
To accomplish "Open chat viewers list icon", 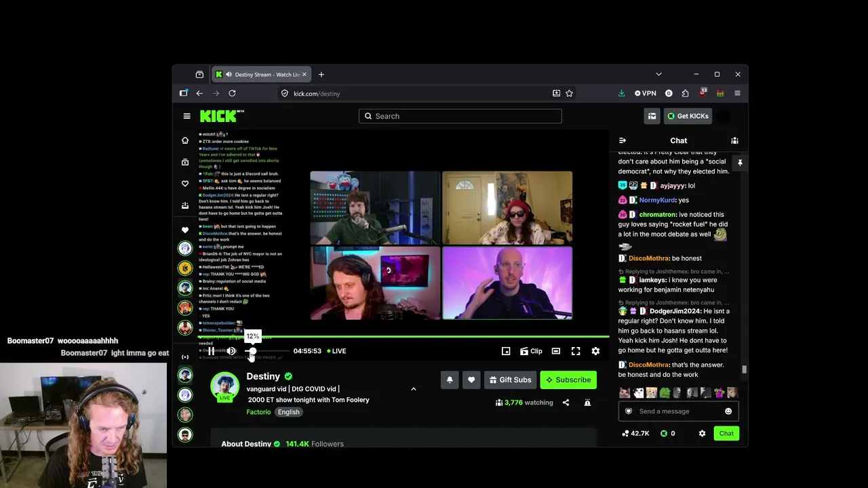I will click(734, 140).
